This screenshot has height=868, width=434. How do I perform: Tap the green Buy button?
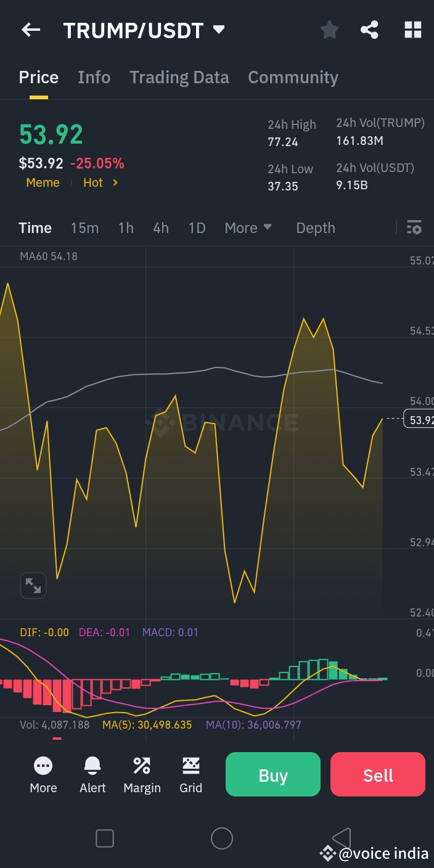pos(273,774)
